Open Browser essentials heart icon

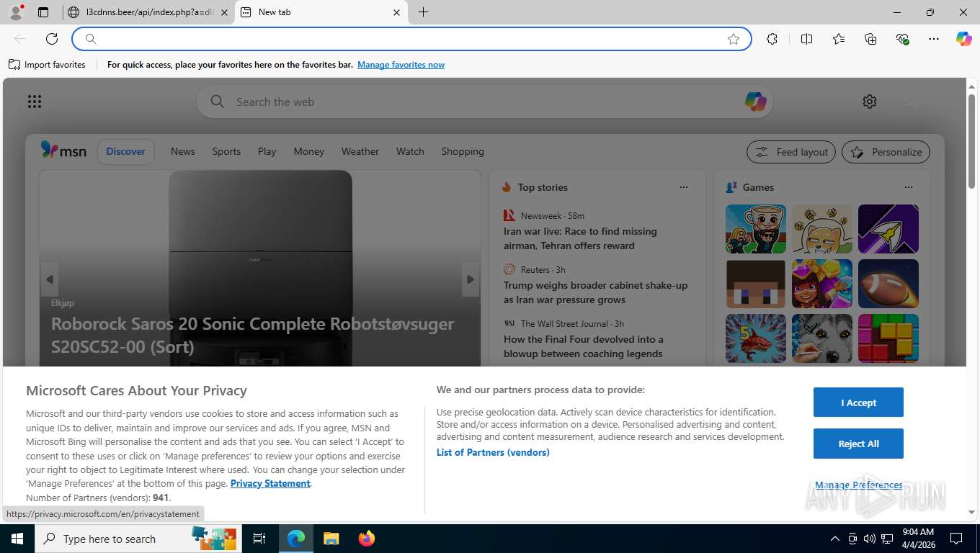[x=902, y=39]
